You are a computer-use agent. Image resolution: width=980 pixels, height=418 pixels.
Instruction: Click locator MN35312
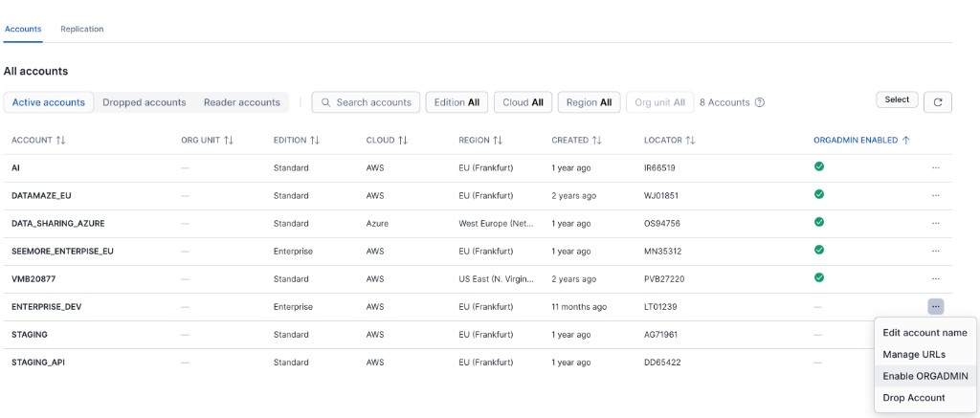(x=662, y=252)
